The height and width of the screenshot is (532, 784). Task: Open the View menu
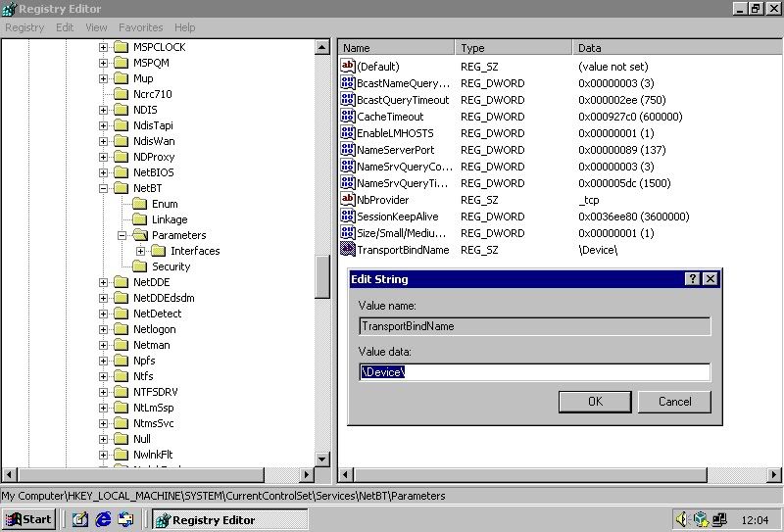[96, 27]
